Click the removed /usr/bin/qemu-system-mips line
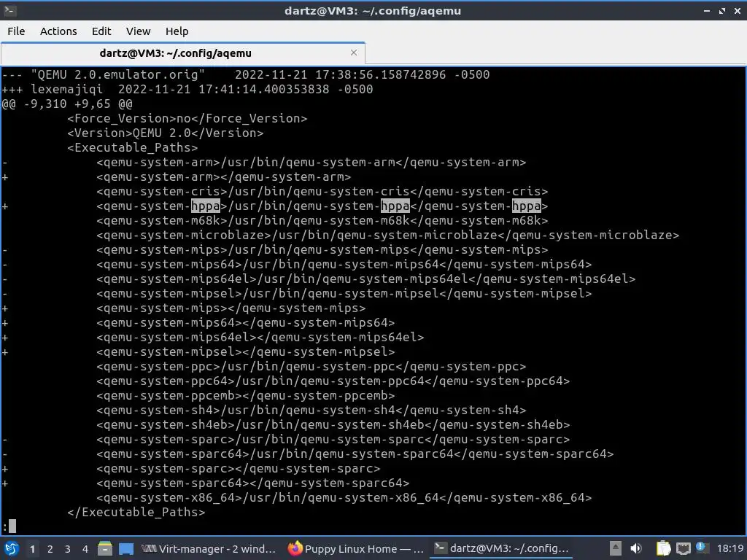 [322, 249]
